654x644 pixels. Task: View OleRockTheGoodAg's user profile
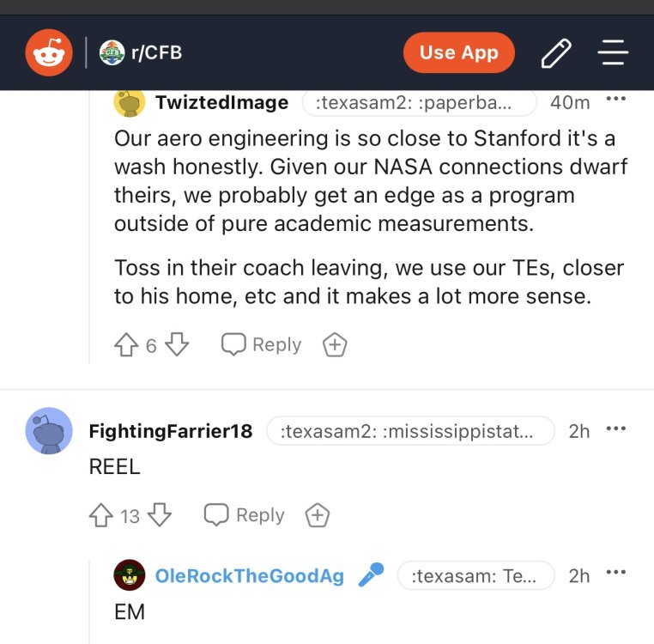(x=249, y=576)
